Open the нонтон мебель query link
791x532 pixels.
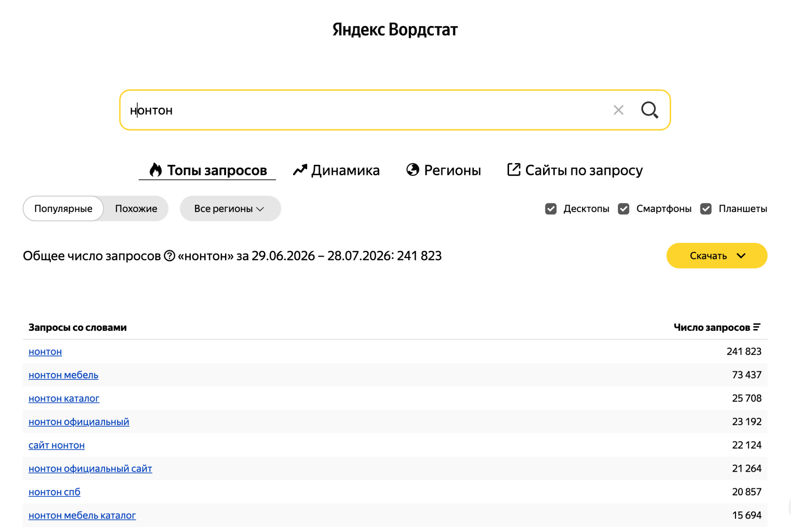point(63,375)
